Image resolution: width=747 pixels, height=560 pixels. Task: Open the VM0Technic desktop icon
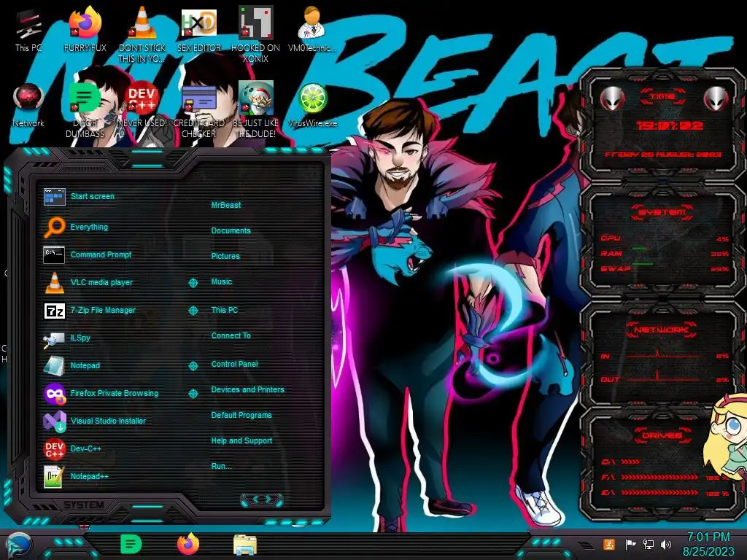[312, 31]
